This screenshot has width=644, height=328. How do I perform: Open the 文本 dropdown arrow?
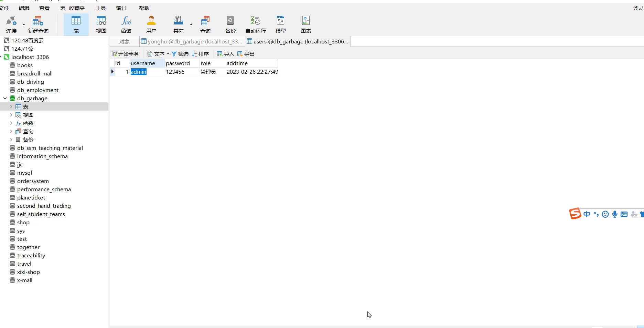coord(168,54)
